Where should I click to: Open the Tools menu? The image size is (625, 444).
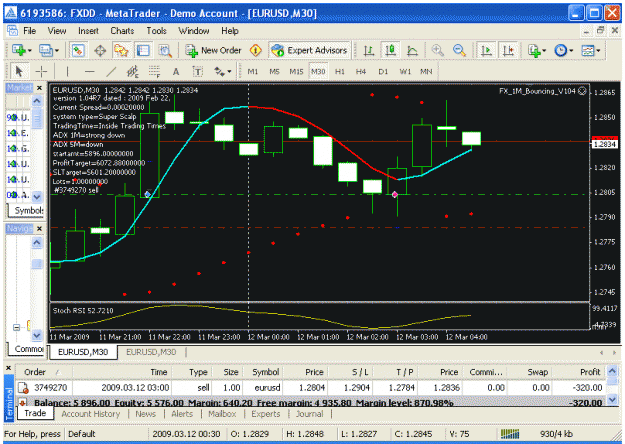(156, 31)
